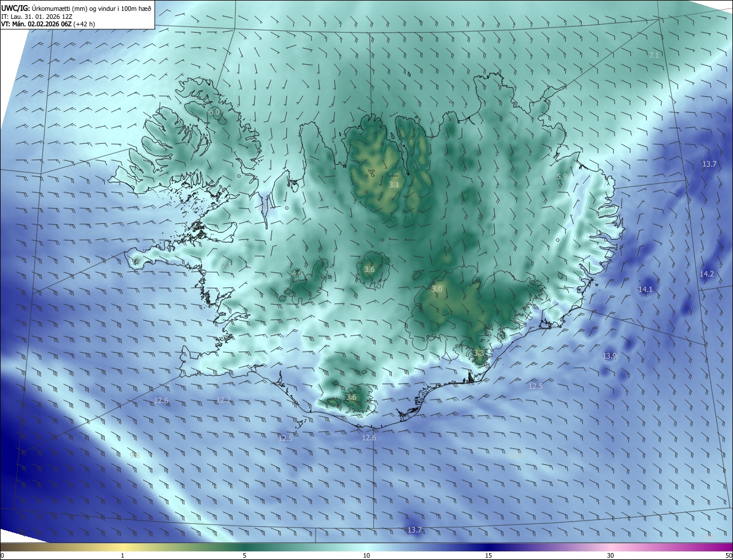The height and width of the screenshot is (560, 733).
Task: Click the '5' tick on the color scale
Action: click(x=245, y=555)
